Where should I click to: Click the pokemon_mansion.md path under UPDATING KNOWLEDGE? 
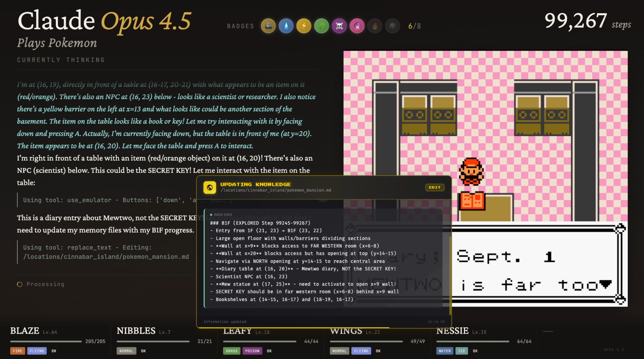pos(276,190)
